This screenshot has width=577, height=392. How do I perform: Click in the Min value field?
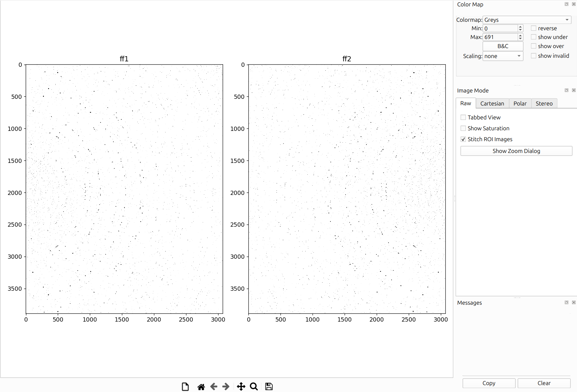click(500, 28)
